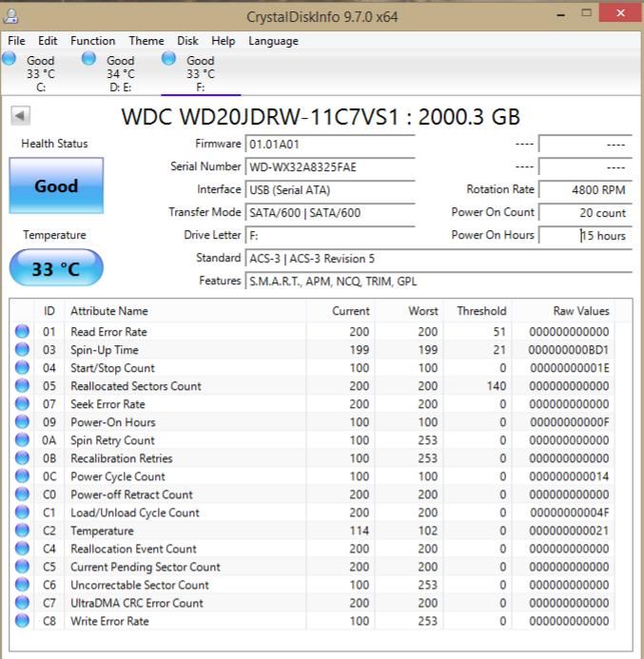644x659 pixels.
Task: Click raw value 00000000004F
Action: point(569,513)
